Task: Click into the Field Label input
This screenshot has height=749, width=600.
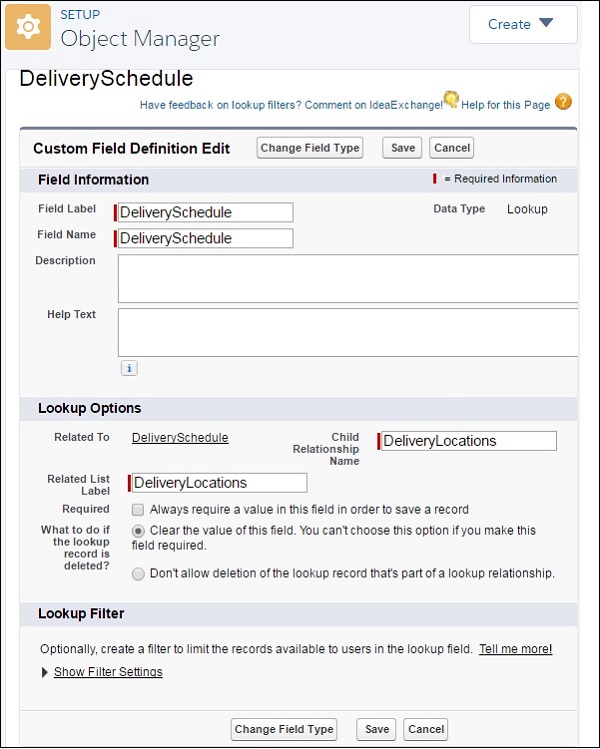Action: 205,212
